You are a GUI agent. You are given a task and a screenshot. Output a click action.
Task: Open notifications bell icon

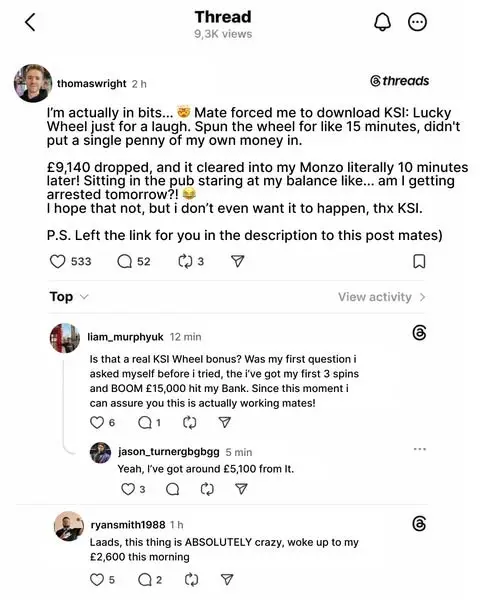click(382, 22)
